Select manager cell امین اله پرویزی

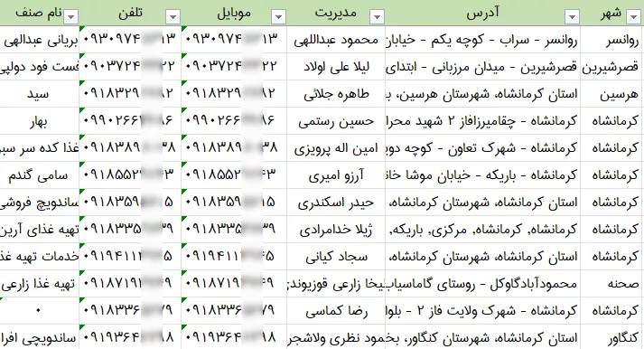336,148
